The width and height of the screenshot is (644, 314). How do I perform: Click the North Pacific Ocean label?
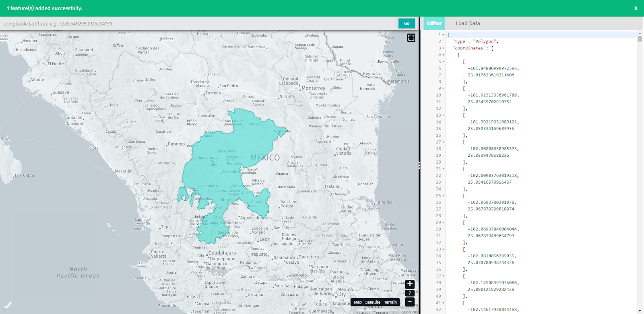(x=78, y=273)
